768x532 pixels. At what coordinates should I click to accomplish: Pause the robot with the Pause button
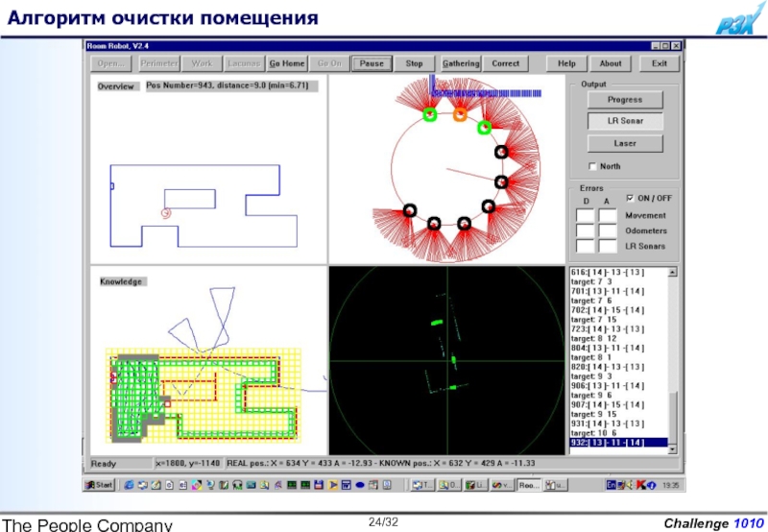pyautogui.click(x=372, y=63)
